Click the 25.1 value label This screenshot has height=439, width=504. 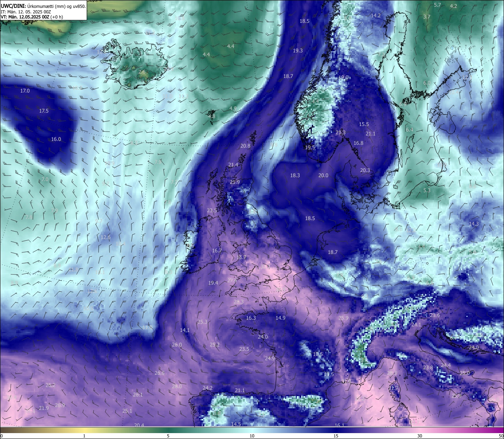click(127, 411)
